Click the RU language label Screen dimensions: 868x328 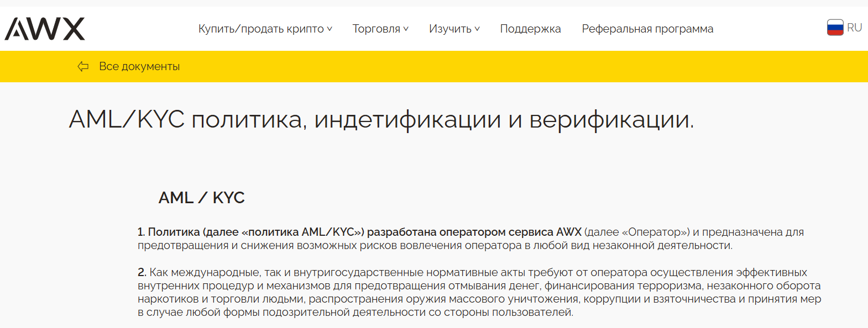tap(854, 28)
